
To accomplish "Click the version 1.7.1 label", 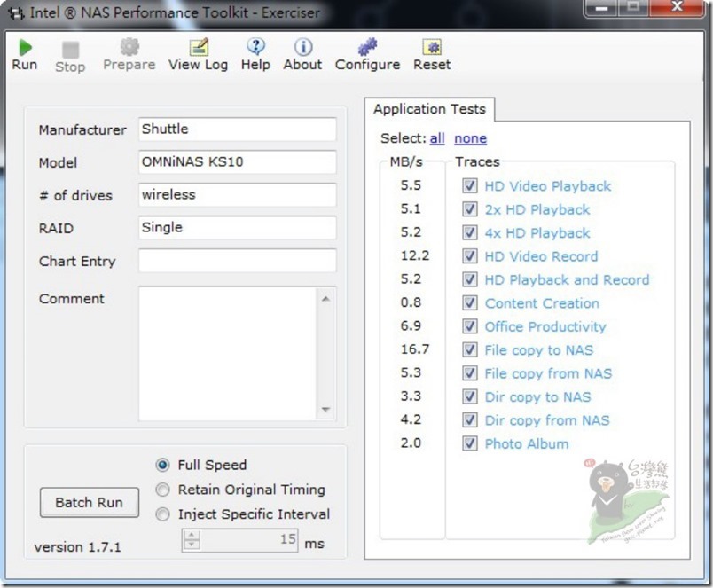I will click(78, 547).
